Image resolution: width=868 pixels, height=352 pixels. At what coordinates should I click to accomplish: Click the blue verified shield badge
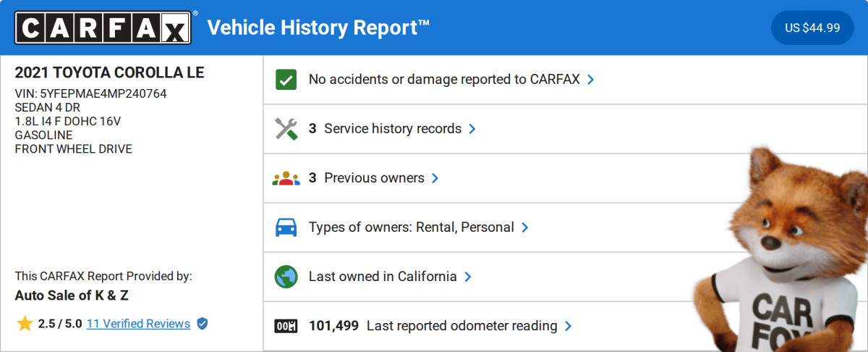point(203,324)
